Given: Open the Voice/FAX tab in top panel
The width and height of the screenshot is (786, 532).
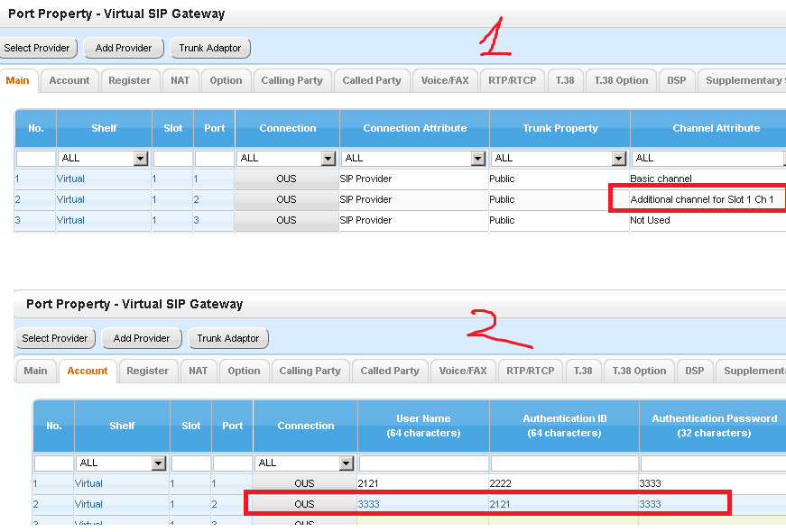Looking at the screenshot, I should 445,80.
